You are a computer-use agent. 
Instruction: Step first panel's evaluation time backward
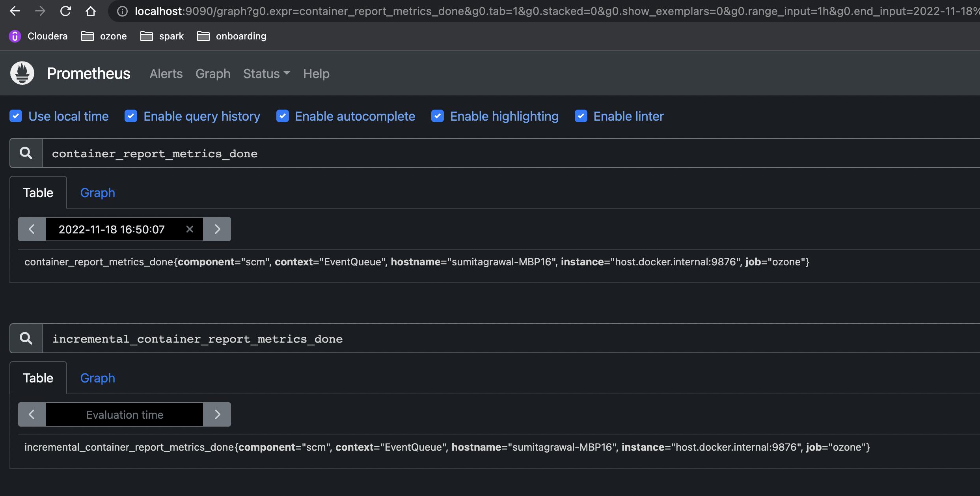(32, 229)
